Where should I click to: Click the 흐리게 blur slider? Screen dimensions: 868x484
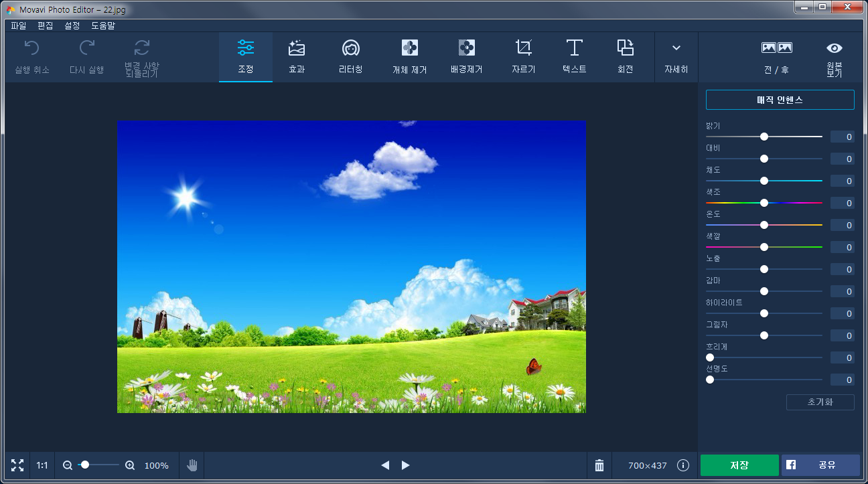pyautogui.click(x=764, y=357)
